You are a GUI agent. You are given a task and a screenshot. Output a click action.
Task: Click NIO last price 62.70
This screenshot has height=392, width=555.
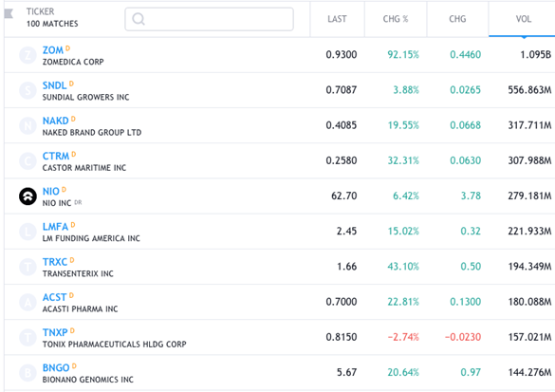coord(344,196)
